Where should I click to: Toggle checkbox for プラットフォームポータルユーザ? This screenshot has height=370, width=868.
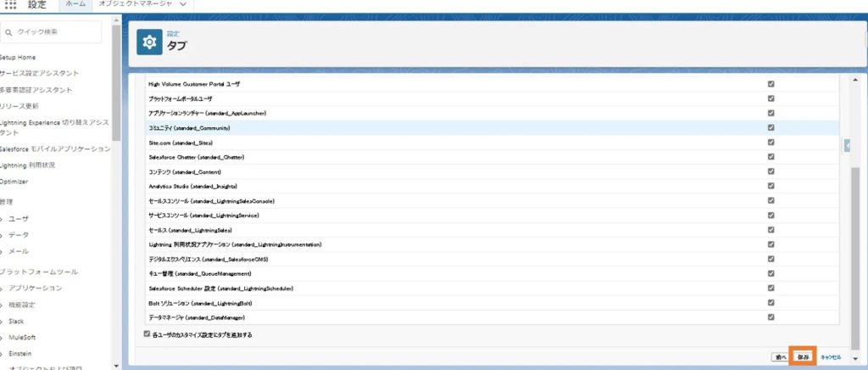[x=771, y=98]
